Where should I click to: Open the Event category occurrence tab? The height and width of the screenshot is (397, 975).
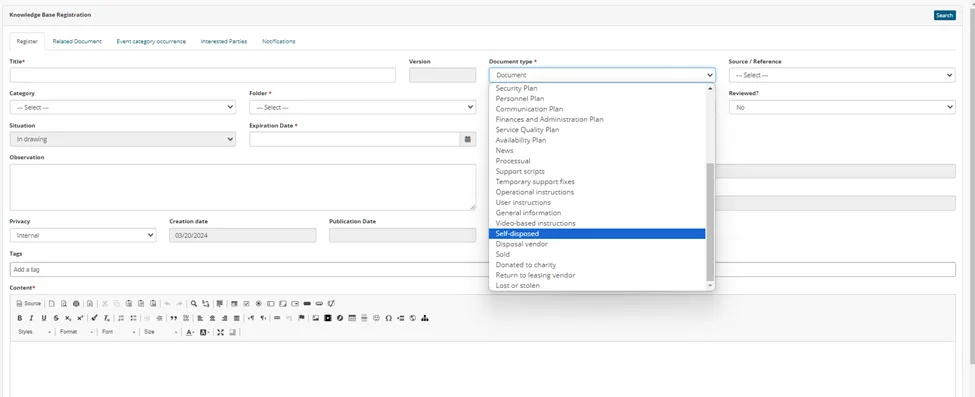coord(151,41)
